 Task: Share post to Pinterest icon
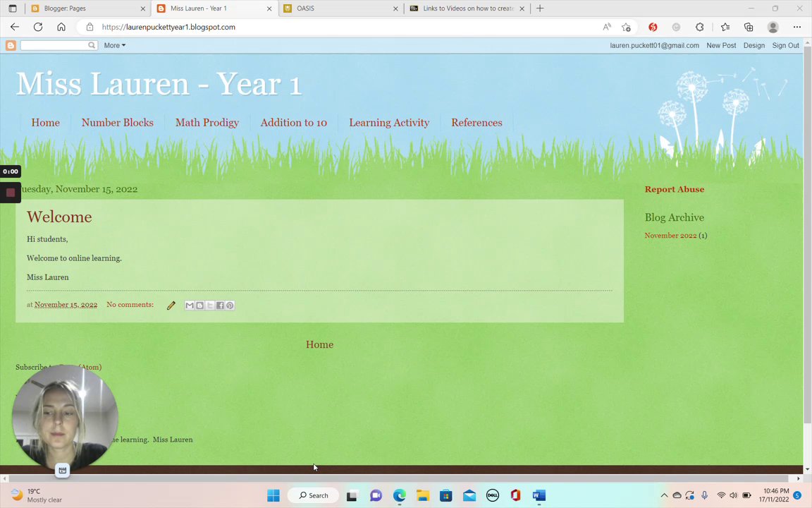point(230,306)
